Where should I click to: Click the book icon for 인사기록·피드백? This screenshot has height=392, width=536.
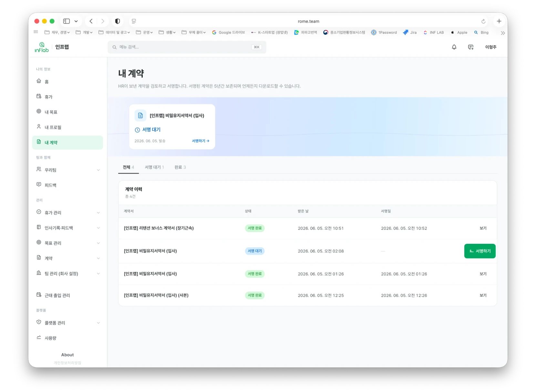tap(39, 227)
